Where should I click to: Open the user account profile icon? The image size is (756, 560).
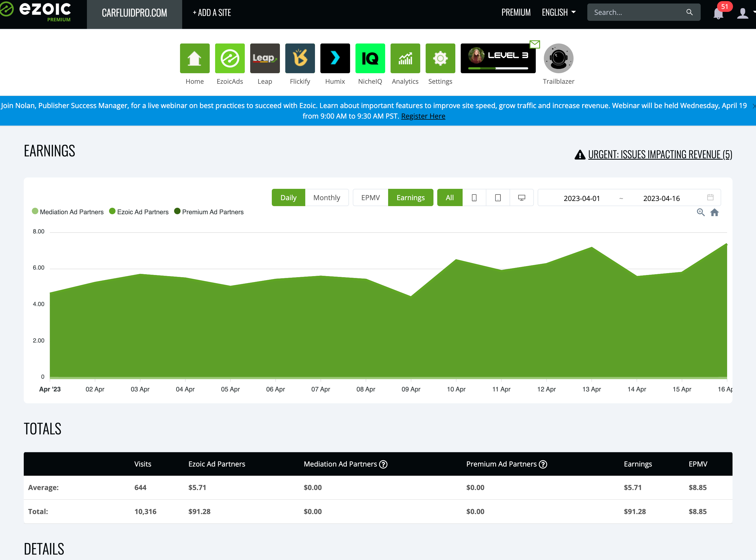(743, 13)
